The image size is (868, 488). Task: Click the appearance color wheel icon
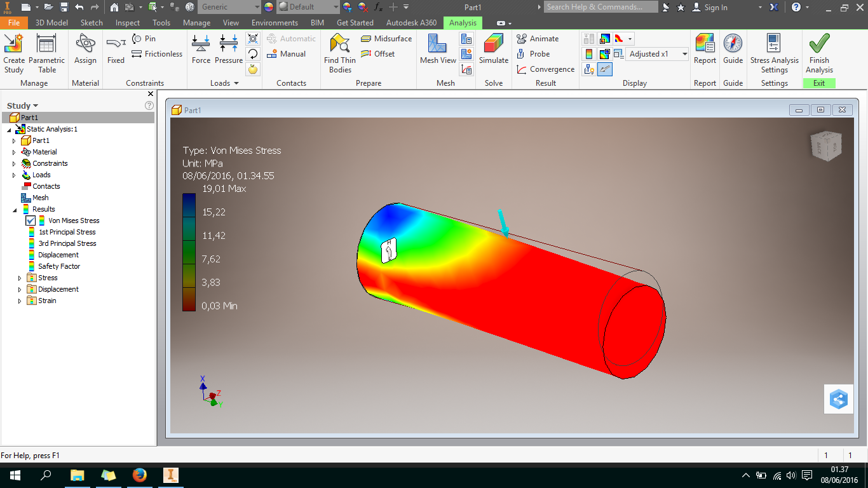[269, 7]
